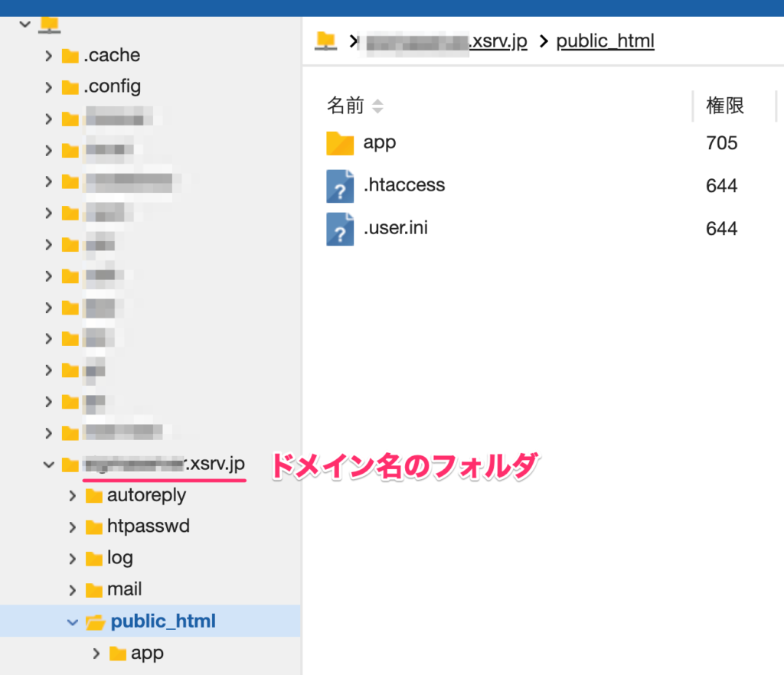Click the xsrv.jp domain folder icon in tree
Viewport: 784px width, 675px height.
pos(70,465)
